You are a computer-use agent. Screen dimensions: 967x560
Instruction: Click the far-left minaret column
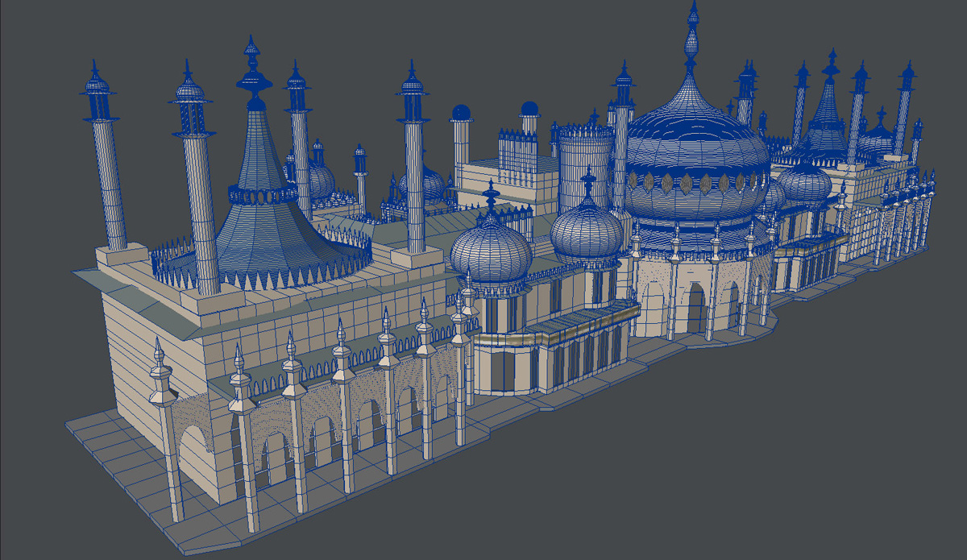pyautogui.click(x=106, y=177)
